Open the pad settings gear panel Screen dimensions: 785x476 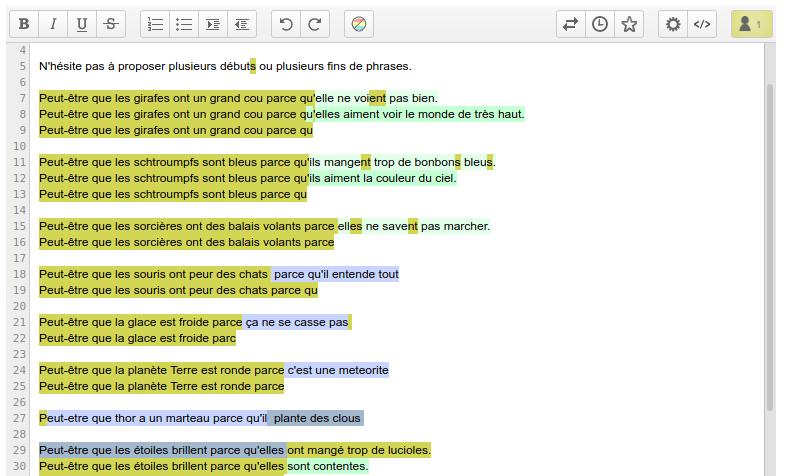point(673,24)
